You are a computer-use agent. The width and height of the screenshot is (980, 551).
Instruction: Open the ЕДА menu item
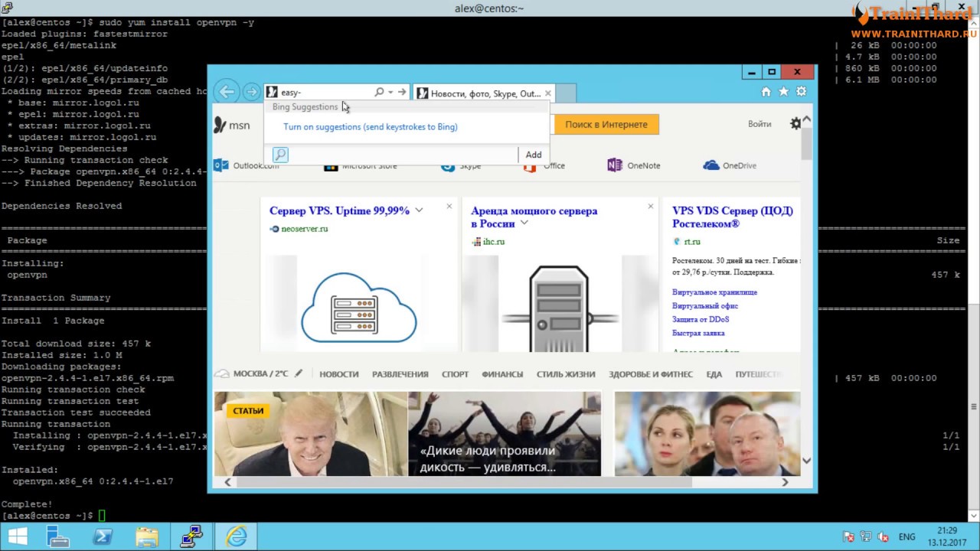(714, 374)
